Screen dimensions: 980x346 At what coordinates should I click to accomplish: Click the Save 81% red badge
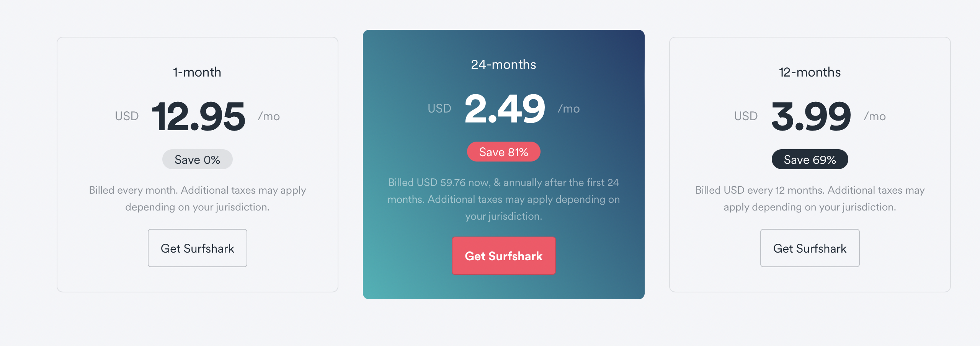(504, 152)
